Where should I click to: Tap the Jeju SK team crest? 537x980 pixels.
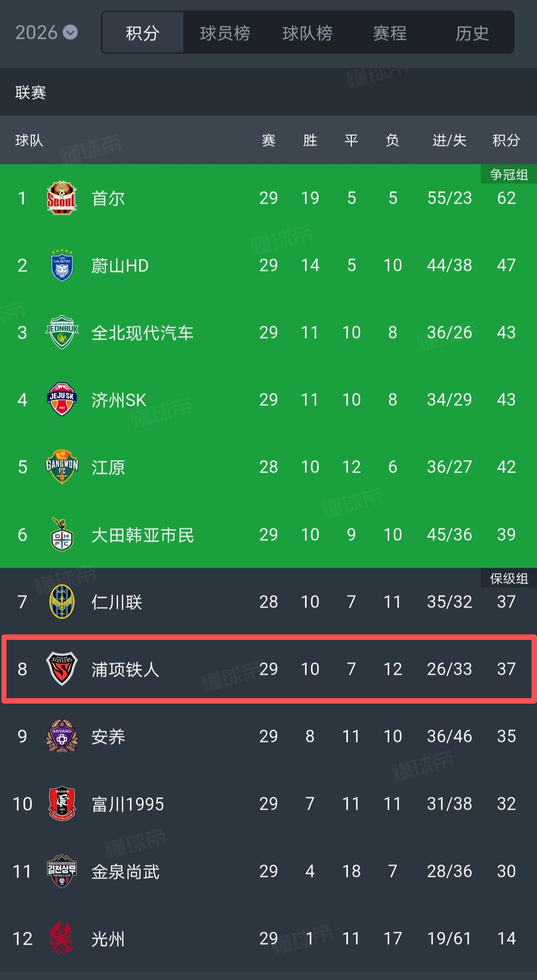62,400
